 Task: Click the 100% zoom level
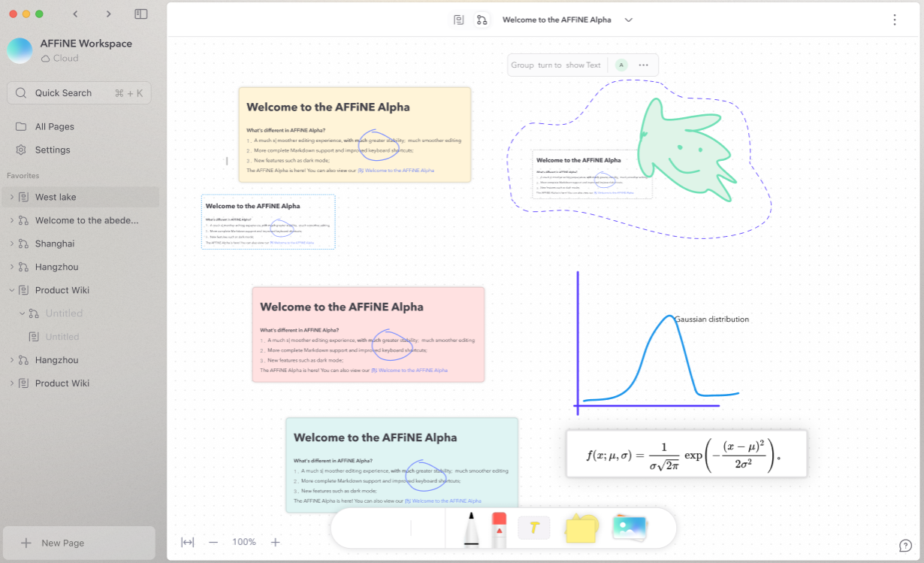pyautogui.click(x=244, y=542)
